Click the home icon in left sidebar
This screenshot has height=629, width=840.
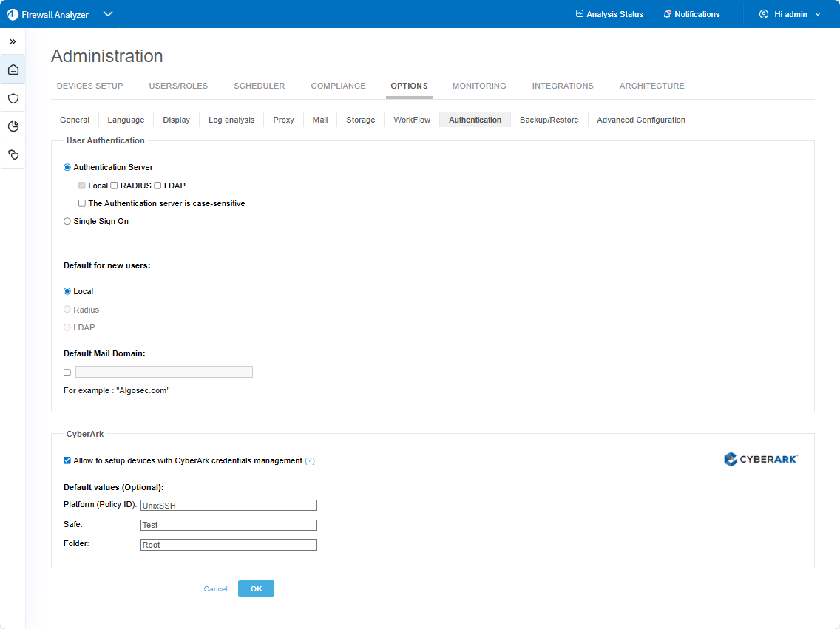click(13, 70)
